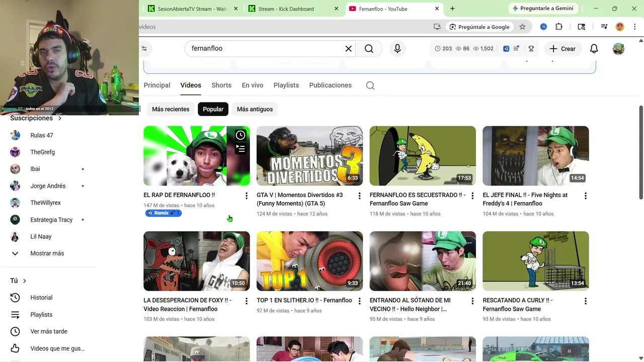Open TOP 1 EN SLITHER.IO thumbnail
The image size is (644, 362).
309,261
